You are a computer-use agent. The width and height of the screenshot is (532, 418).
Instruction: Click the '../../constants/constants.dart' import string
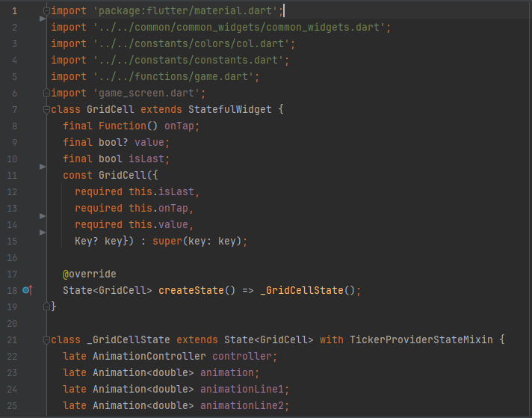[188, 60]
